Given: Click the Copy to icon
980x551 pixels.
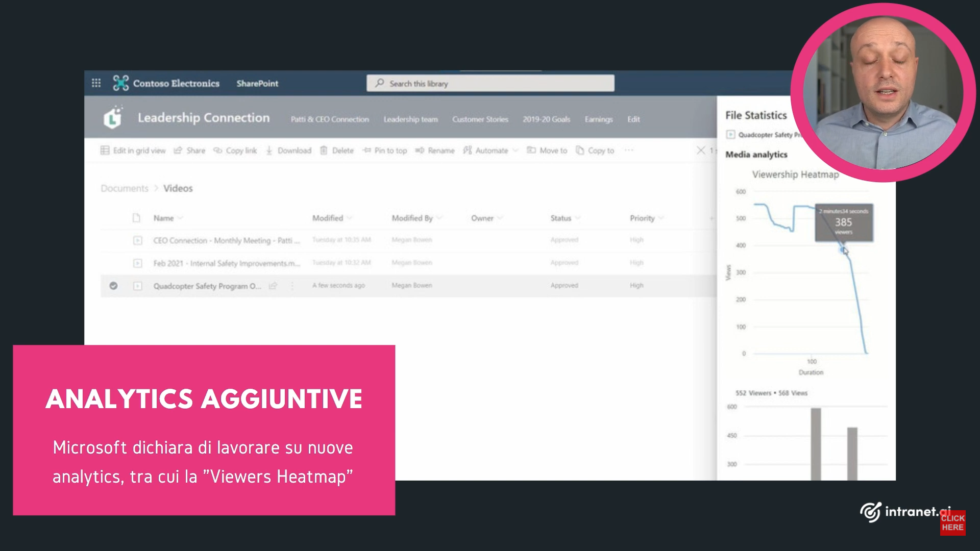Looking at the screenshot, I should click(580, 151).
